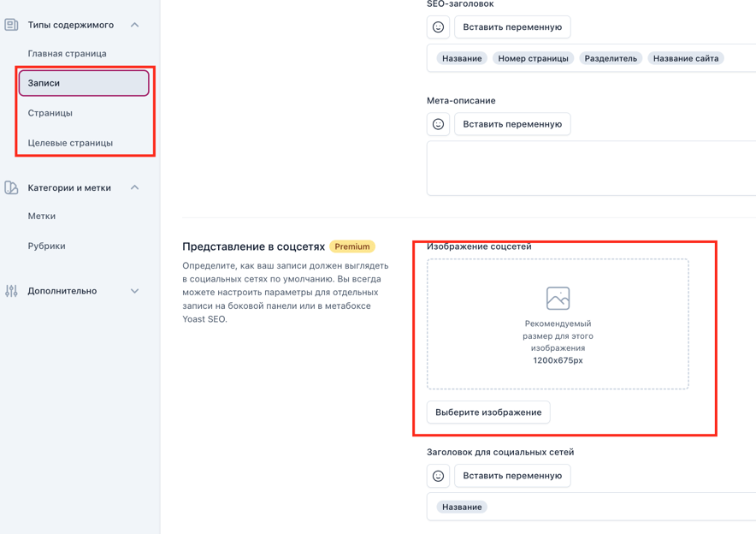Click image placeholder icon in upload area
756x534 pixels.
[558, 298]
